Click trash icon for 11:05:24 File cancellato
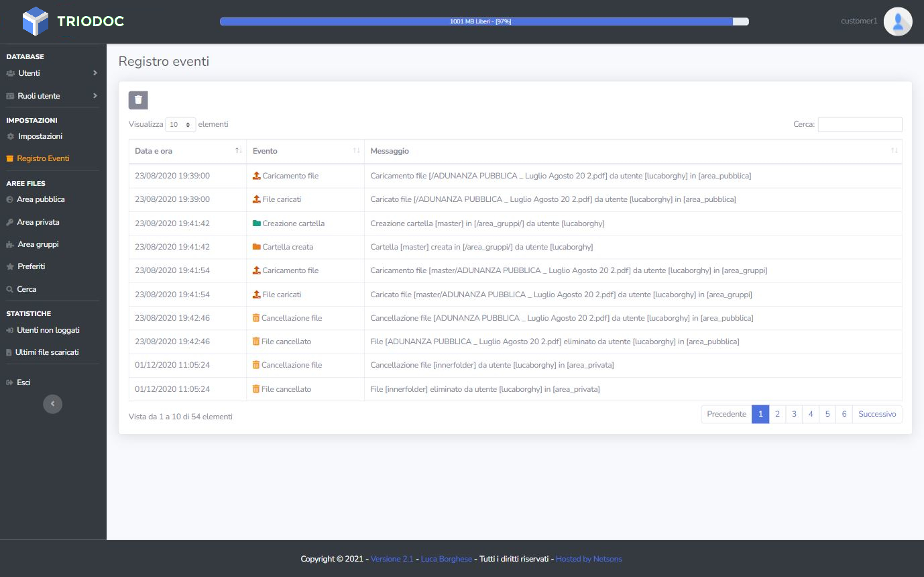Image resolution: width=924 pixels, height=577 pixels. (x=255, y=388)
